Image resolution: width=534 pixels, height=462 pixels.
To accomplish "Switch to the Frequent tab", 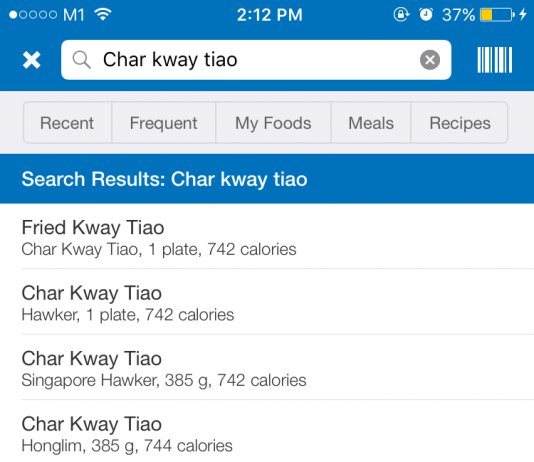I will click(x=163, y=123).
